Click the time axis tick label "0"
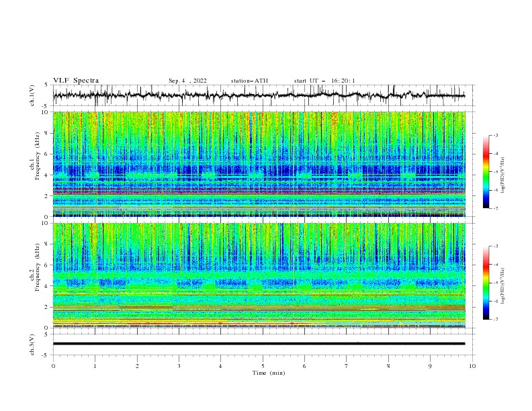This screenshot has width=532, height=411. tap(53, 366)
